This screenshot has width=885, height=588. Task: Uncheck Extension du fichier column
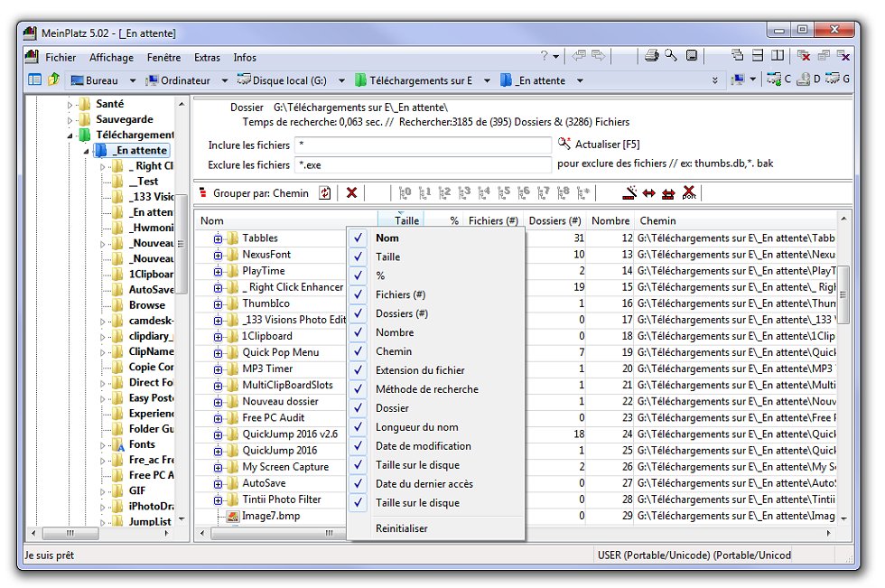pyautogui.click(x=358, y=370)
